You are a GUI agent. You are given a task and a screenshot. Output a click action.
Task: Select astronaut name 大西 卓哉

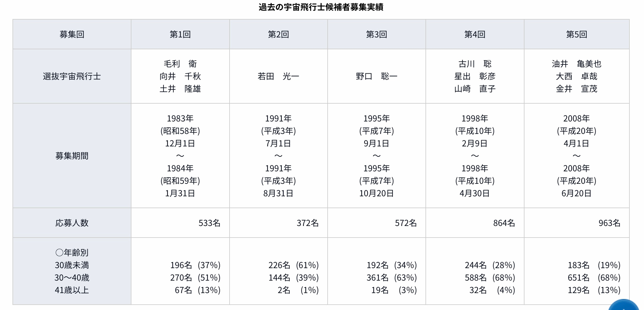pyautogui.click(x=577, y=77)
